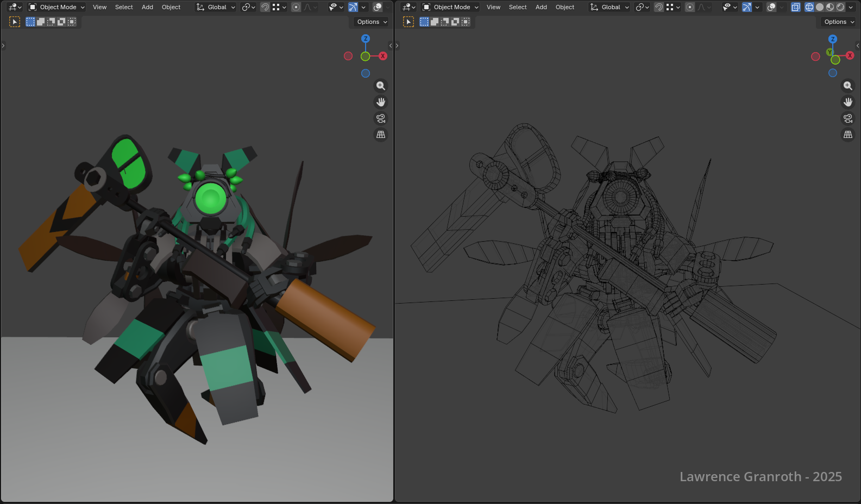Screen dimensions: 861x504
Task: Toggle snapping magnet in left viewport
Action: click(265, 7)
